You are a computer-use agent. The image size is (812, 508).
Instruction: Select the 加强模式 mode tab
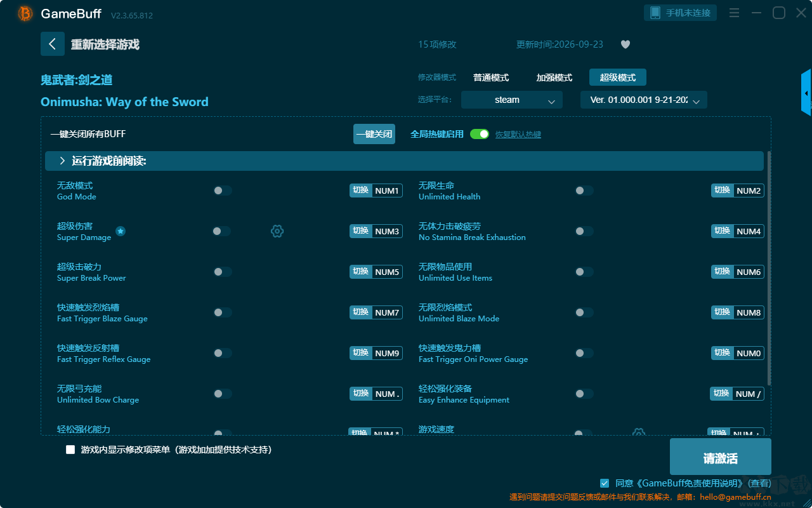tap(554, 77)
